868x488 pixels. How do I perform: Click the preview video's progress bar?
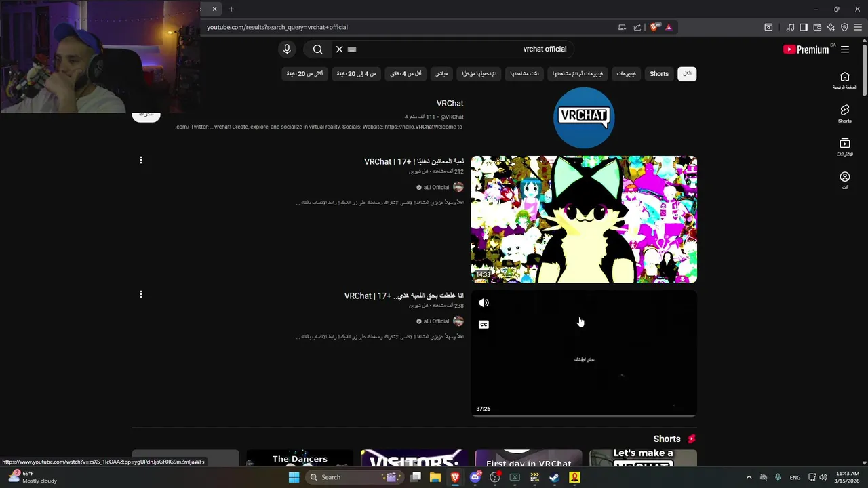(584, 415)
